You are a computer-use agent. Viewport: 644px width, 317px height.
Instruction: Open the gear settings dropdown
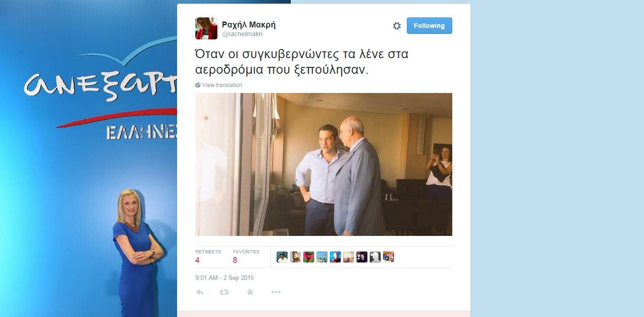(397, 26)
